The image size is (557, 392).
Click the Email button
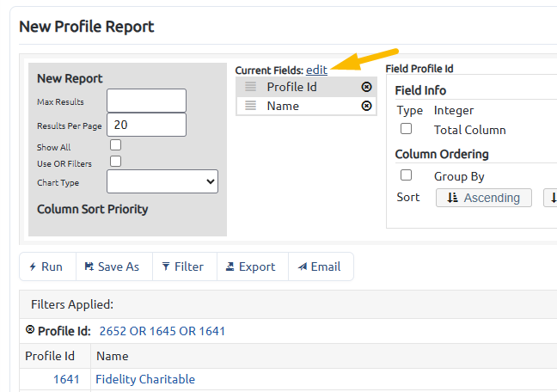point(321,266)
